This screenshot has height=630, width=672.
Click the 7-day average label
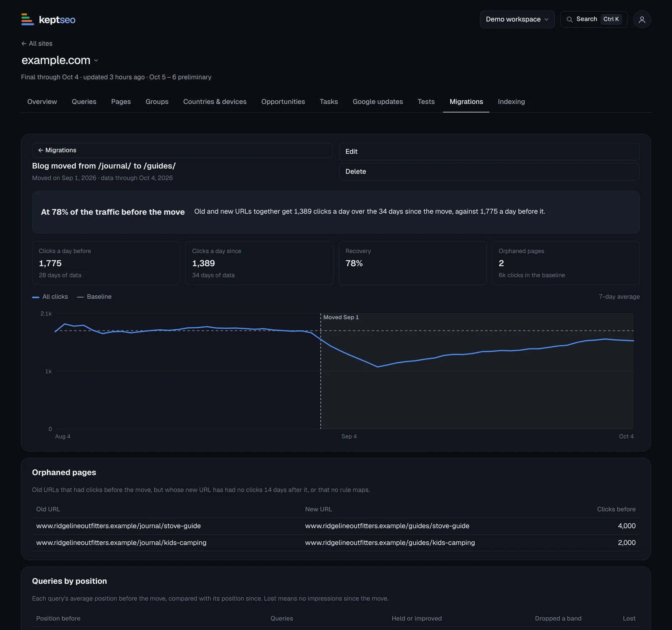click(619, 297)
